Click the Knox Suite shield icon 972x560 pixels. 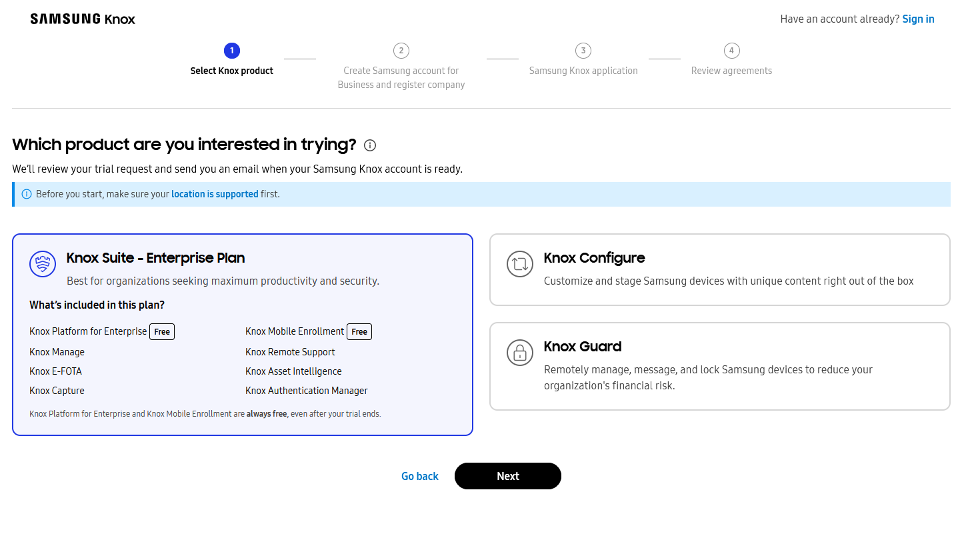(43, 264)
